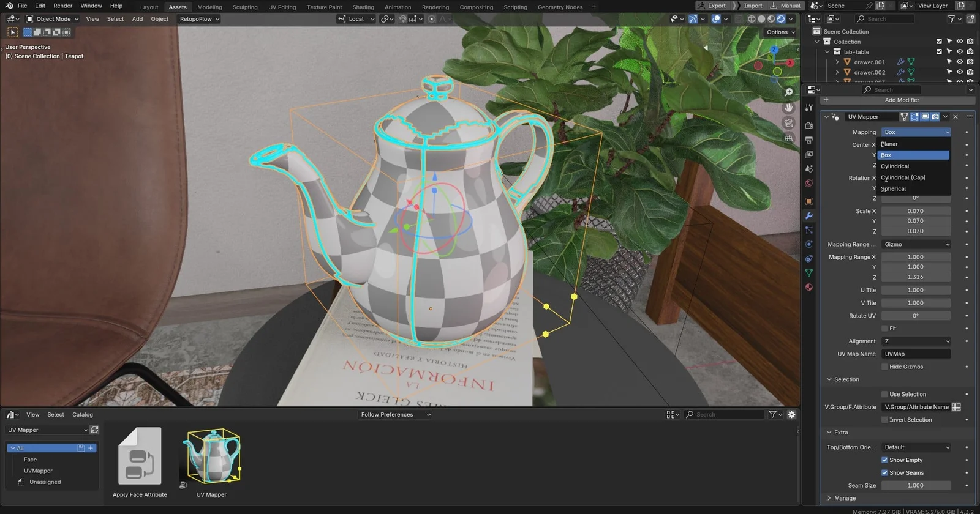
Task: Expand drawer.002 in the outliner
Action: point(837,72)
